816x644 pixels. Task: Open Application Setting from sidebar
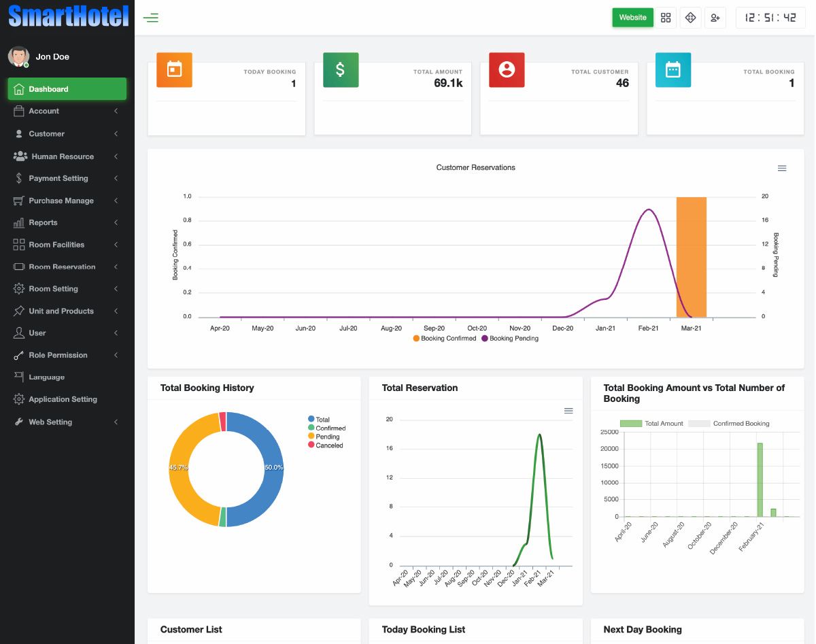63,399
